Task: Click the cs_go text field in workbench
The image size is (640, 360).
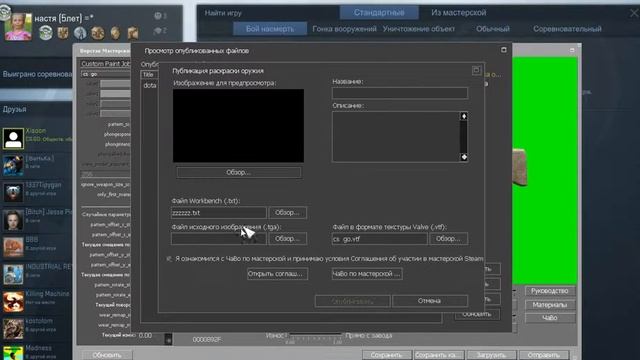Action: point(105,74)
